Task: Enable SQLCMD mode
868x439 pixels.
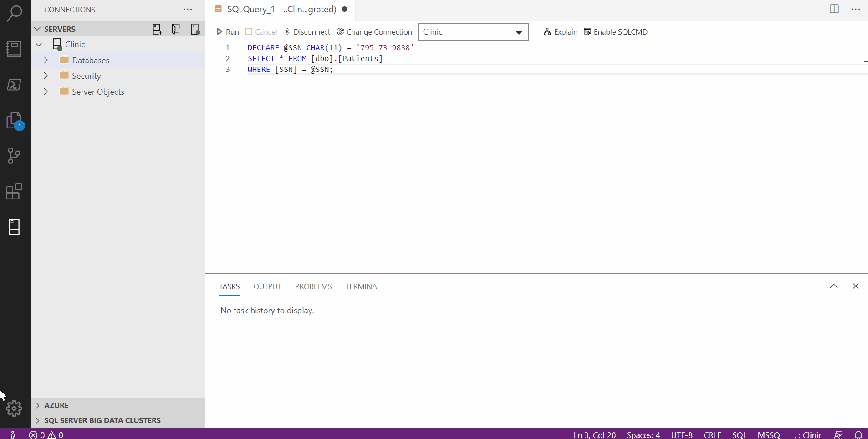Action: (615, 31)
